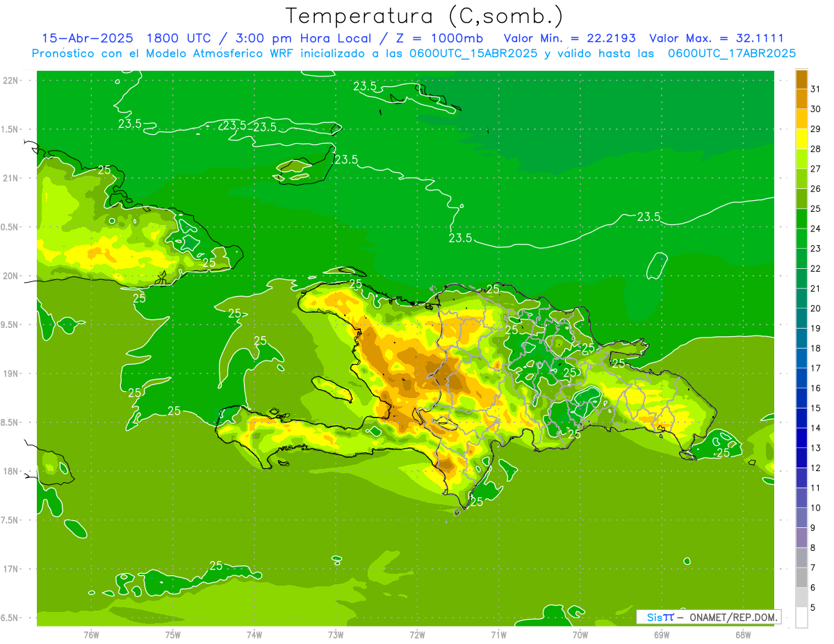Click the color scale label '10'
This screenshot has width=834, height=644.
[x=816, y=508]
